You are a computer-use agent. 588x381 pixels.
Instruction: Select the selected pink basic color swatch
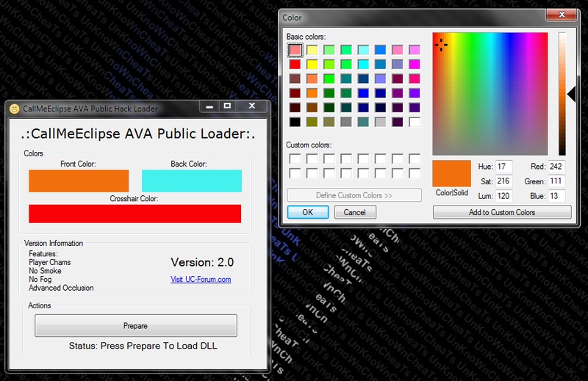pyautogui.click(x=295, y=50)
